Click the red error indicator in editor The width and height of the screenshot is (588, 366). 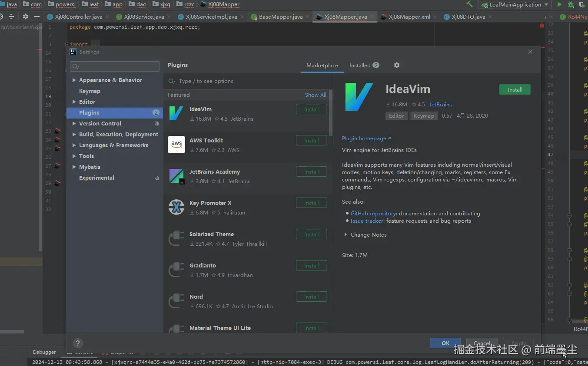coord(542,26)
